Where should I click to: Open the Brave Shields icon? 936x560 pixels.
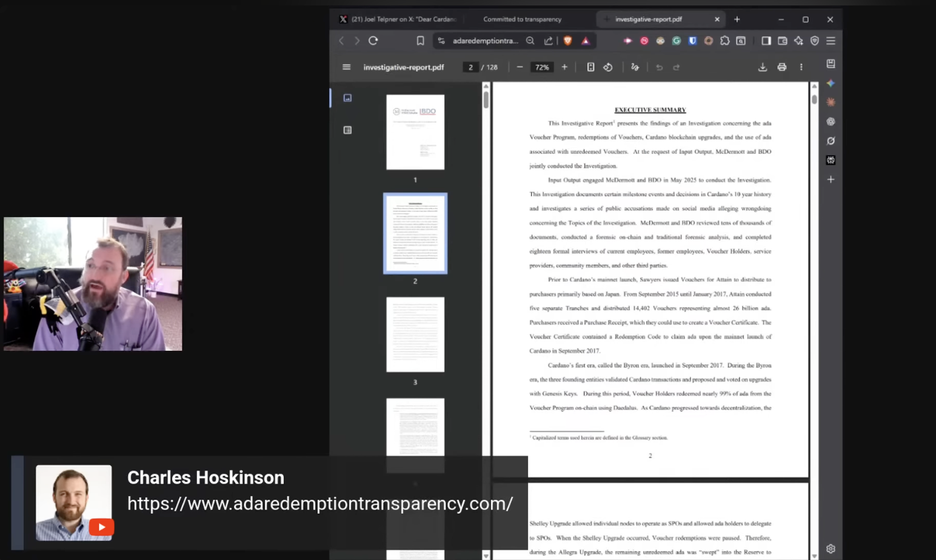pyautogui.click(x=567, y=41)
